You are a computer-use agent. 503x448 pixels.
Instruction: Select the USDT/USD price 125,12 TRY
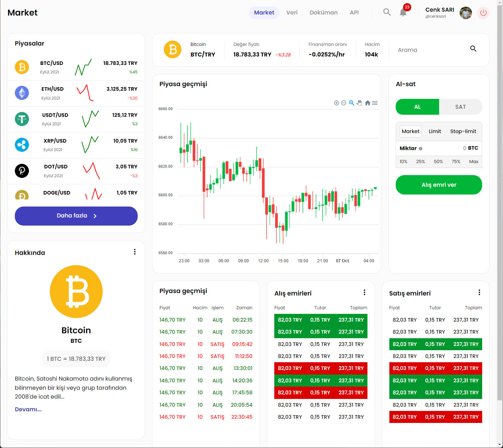pos(125,115)
